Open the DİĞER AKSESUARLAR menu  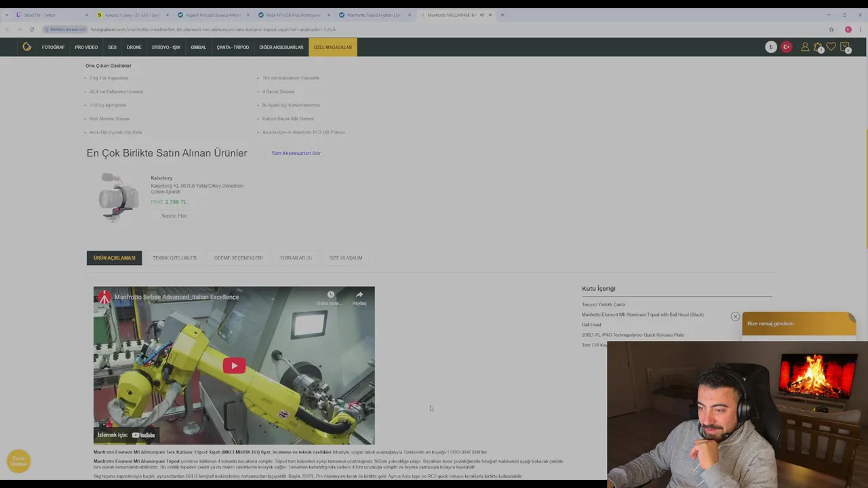tap(281, 47)
